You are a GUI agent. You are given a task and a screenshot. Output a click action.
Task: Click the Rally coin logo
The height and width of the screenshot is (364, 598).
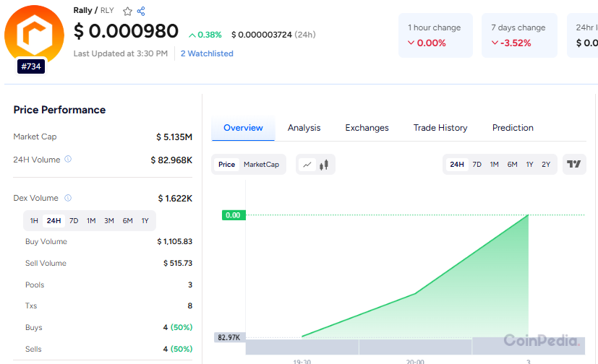(34, 34)
